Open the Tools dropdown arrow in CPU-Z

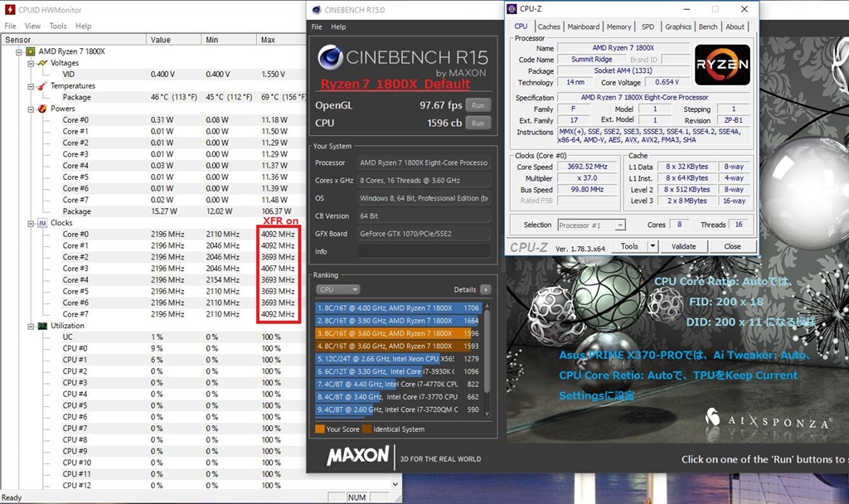click(653, 246)
